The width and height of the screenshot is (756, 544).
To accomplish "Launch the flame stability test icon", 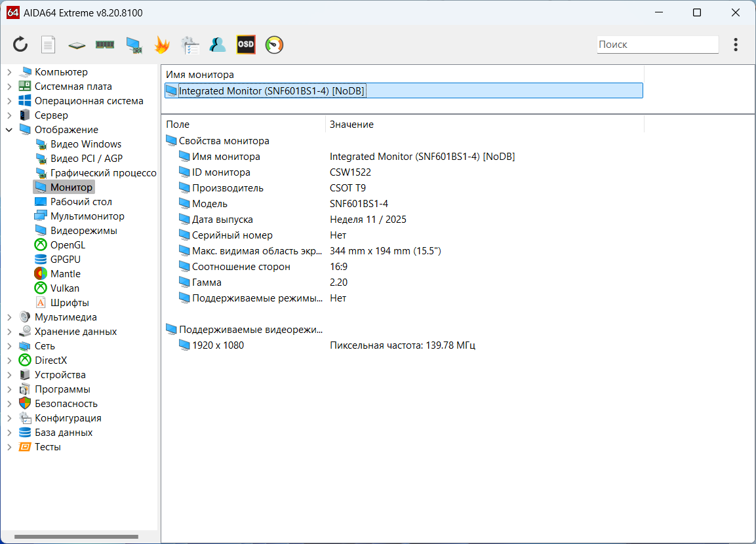I will (x=161, y=45).
